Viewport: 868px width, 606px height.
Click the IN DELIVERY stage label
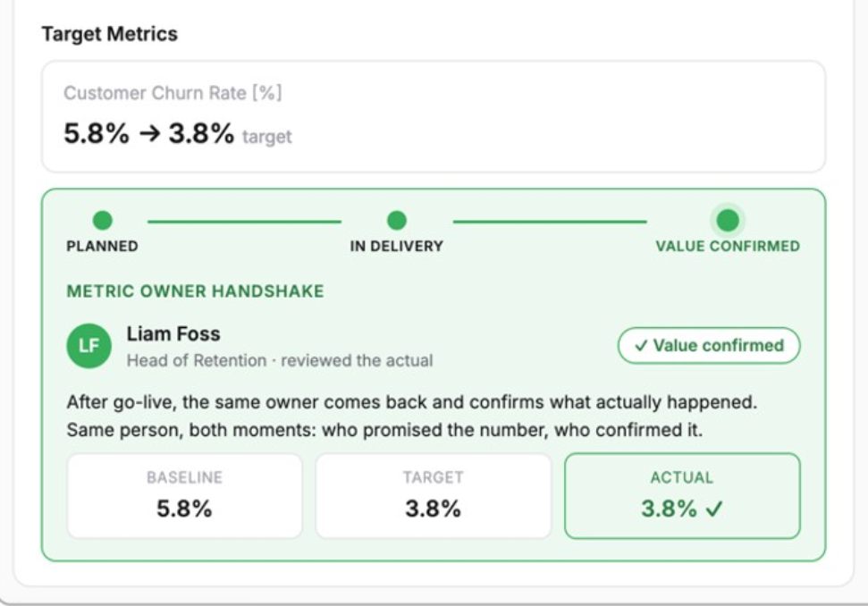point(396,247)
